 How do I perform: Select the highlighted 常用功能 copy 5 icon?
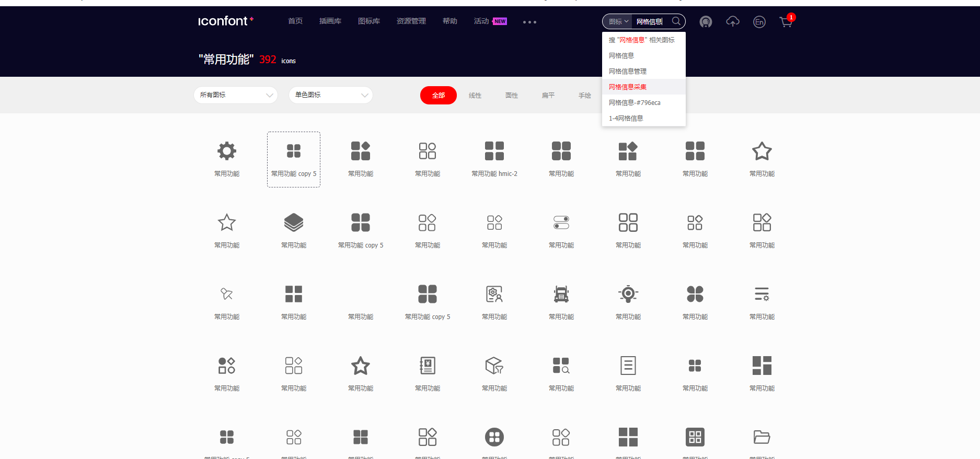294,151
